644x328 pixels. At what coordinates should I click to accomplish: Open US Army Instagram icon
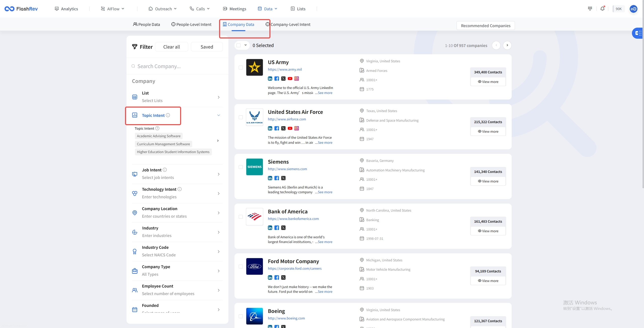point(297,79)
